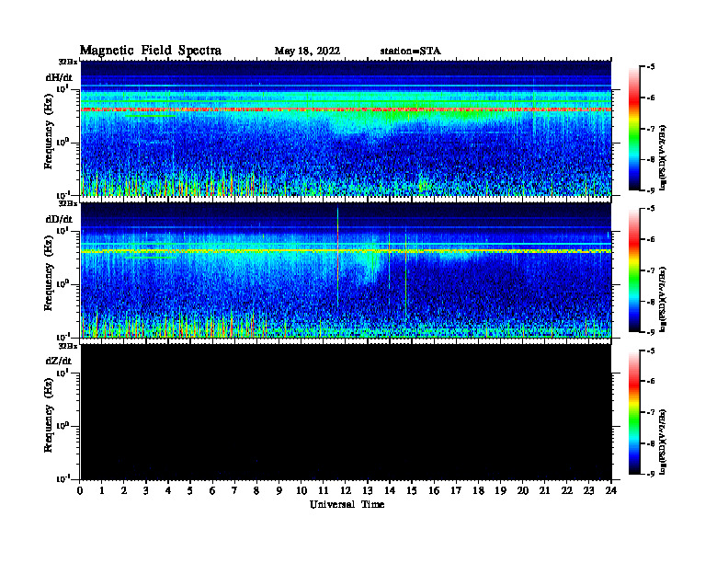Click hour tick label '2' on time axis

pyautogui.click(x=124, y=491)
